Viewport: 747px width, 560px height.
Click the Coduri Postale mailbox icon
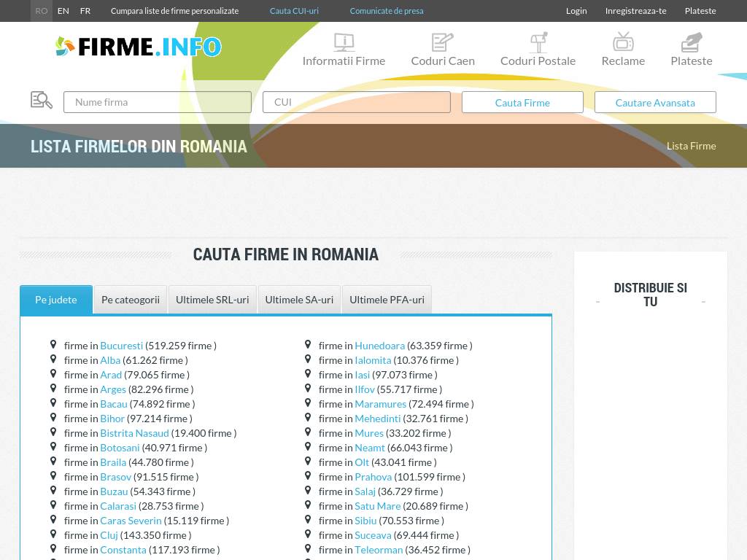(x=538, y=42)
